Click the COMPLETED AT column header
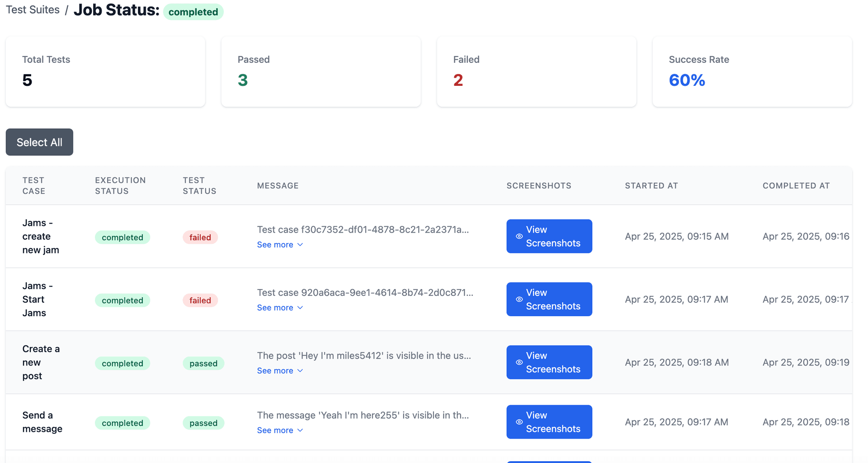Viewport: 868px width, 463px height. 796,186
